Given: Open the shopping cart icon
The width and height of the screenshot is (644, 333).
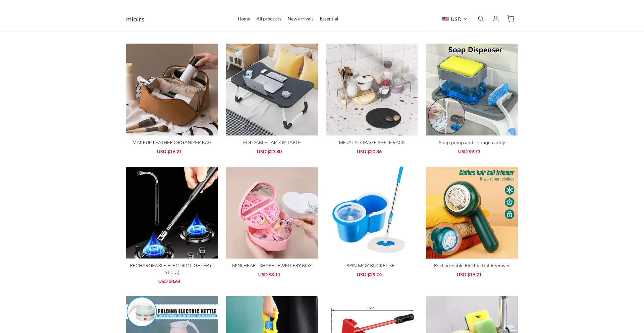Looking at the screenshot, I should click(x=511, y=19).
